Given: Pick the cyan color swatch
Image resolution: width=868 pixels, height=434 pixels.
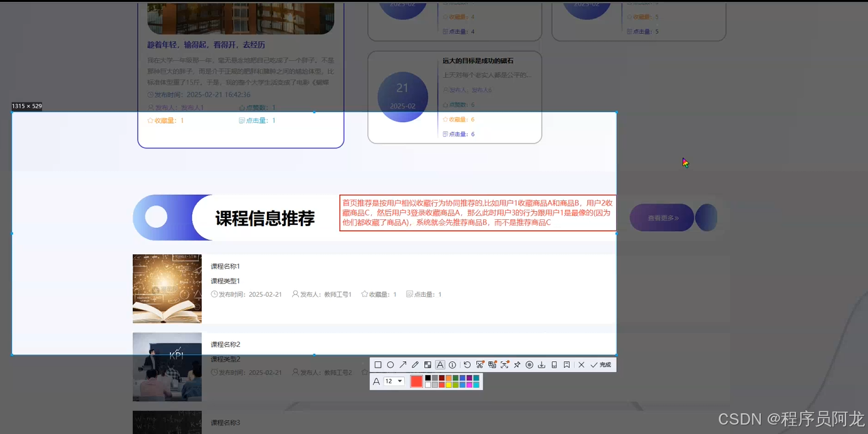Looking at the screenshot, I should 476,385.
